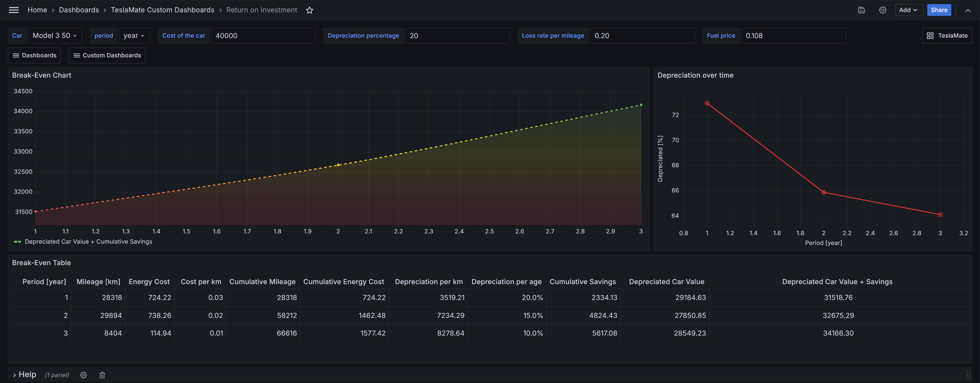Open the Car Model 3 50 dropdown
This screenshot has width=980, height=383.
(55, 36)
